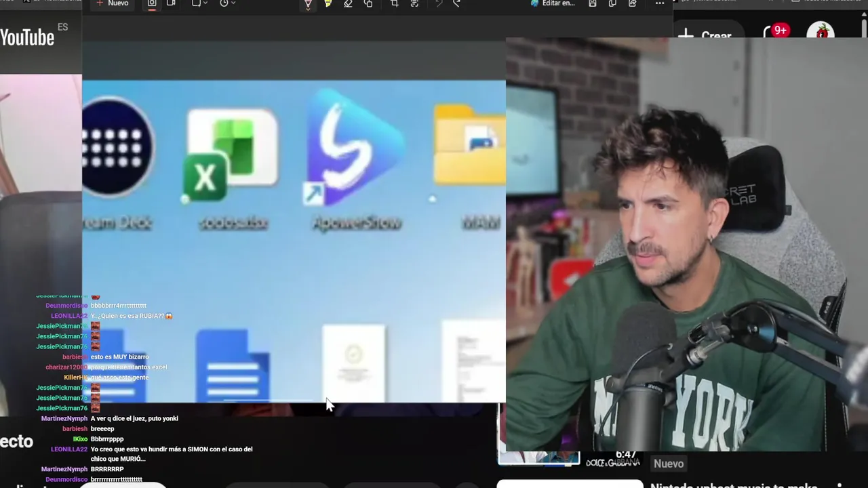Click the yellow folder icon in the snip
868x488 pixels.
pyautogui.click(x=469, y=144)
